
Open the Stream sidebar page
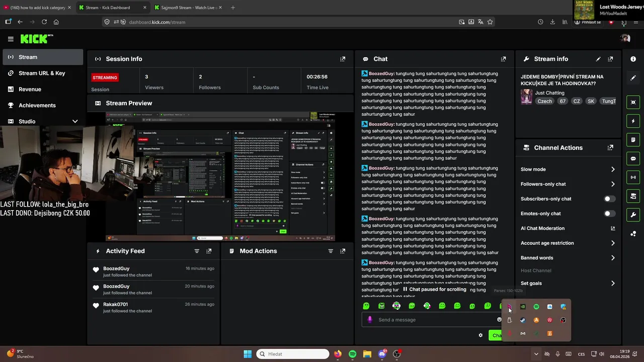[43, 57]
